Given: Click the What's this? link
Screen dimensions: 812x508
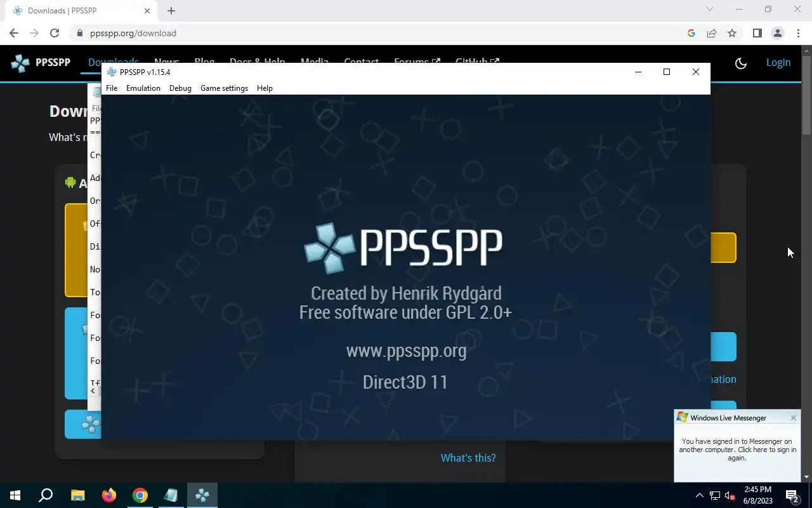Looking at the screenshot, I should (x=468, y=458).
